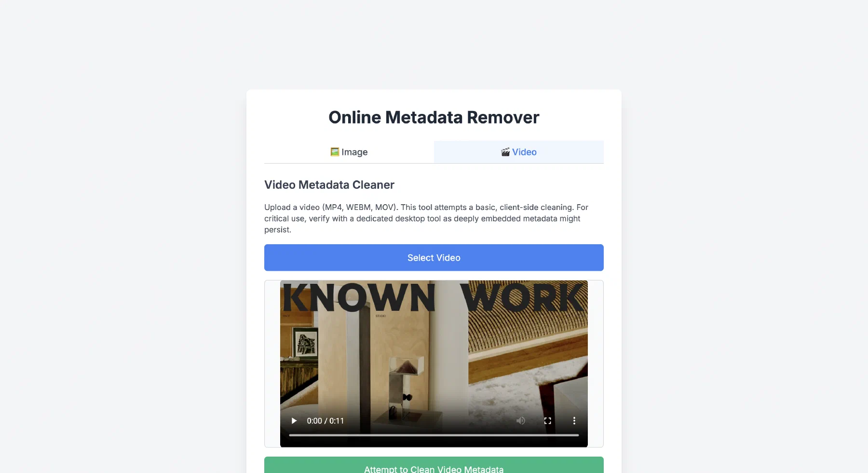
Task: Select the Video tab
Action: coord(519,152)
